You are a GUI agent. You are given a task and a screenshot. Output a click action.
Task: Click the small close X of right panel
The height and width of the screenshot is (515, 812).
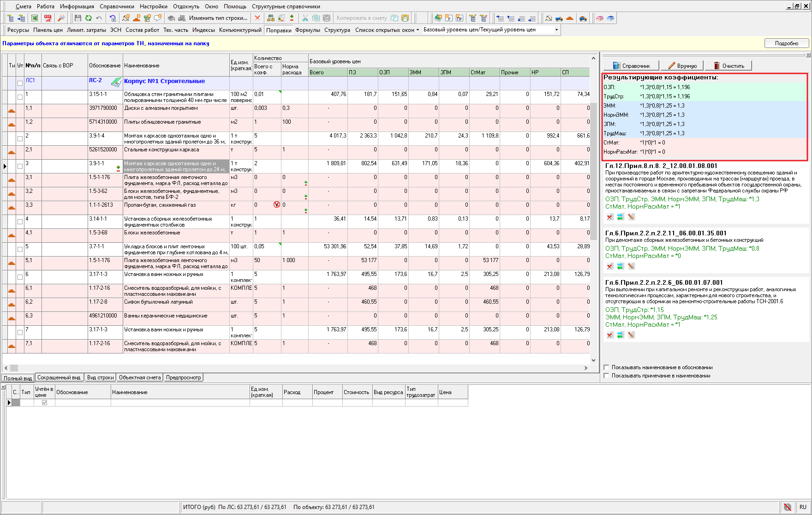(x=808, y=55)
